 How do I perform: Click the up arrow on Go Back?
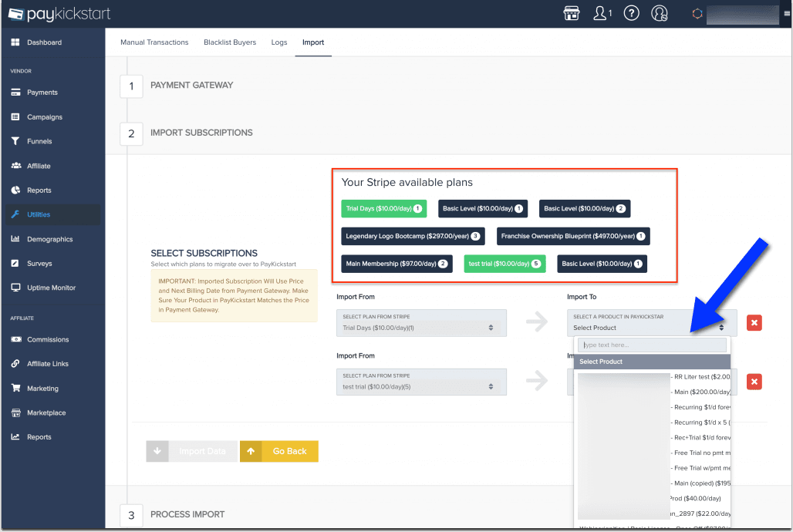click(251, 451)
